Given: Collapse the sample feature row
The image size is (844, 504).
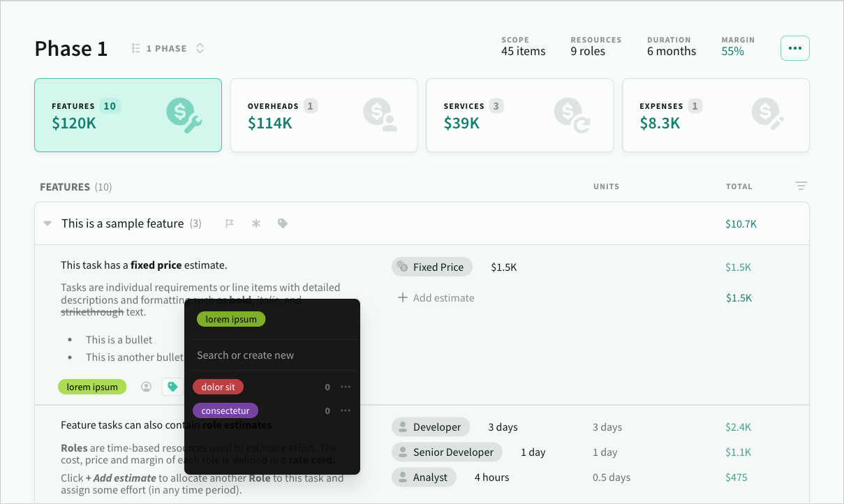Looking at the screenshot, I should pyautogui.click(x=47, y=224).
